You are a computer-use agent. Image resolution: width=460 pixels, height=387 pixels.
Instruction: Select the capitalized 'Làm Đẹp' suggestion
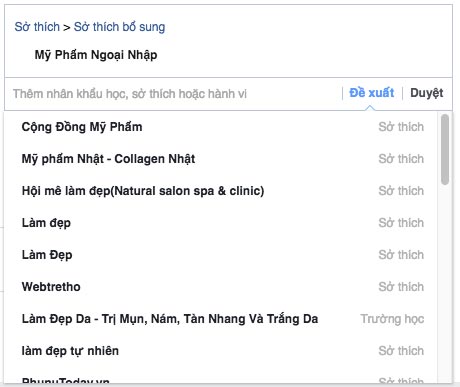coord(221,255)
